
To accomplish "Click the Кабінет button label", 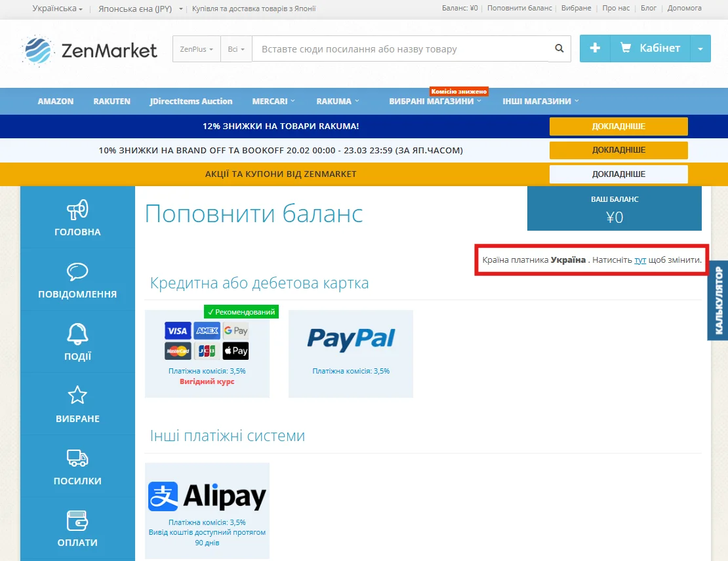I will coord(660,48).
